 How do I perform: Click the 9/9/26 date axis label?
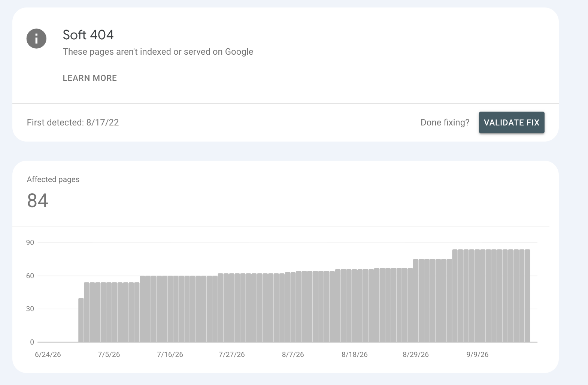pyautogui.click(x=478, y=355)
